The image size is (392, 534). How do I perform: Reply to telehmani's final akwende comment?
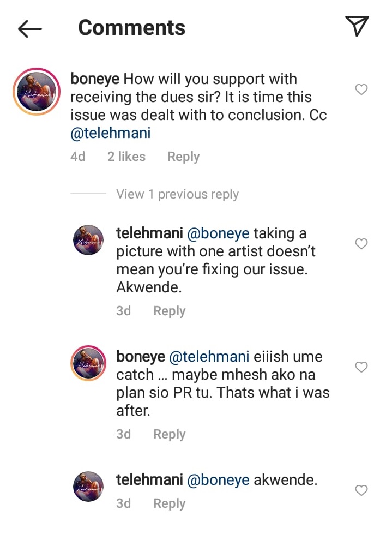tap(169, 503)
